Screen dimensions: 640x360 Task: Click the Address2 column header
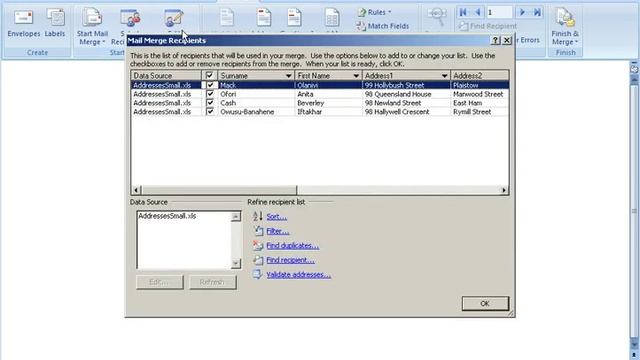480,76
